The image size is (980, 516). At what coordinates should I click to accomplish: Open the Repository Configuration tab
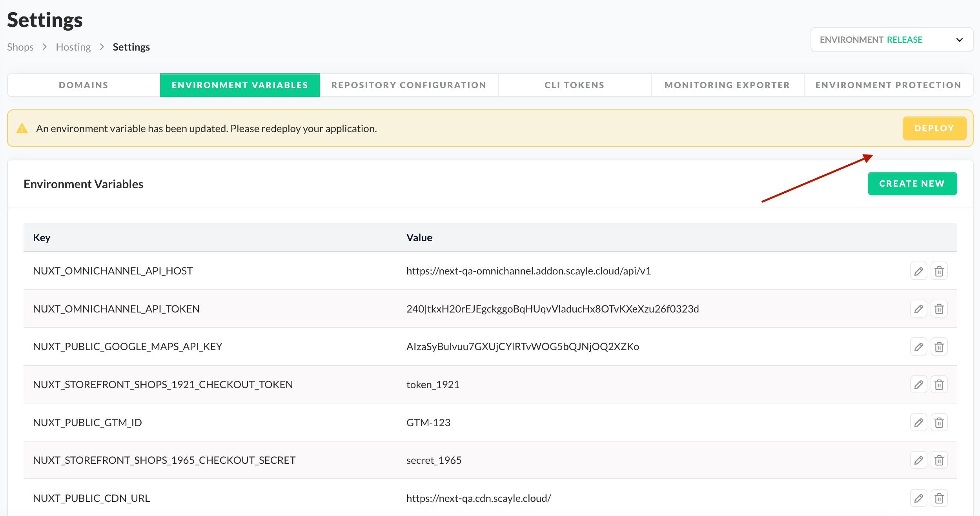409,85
